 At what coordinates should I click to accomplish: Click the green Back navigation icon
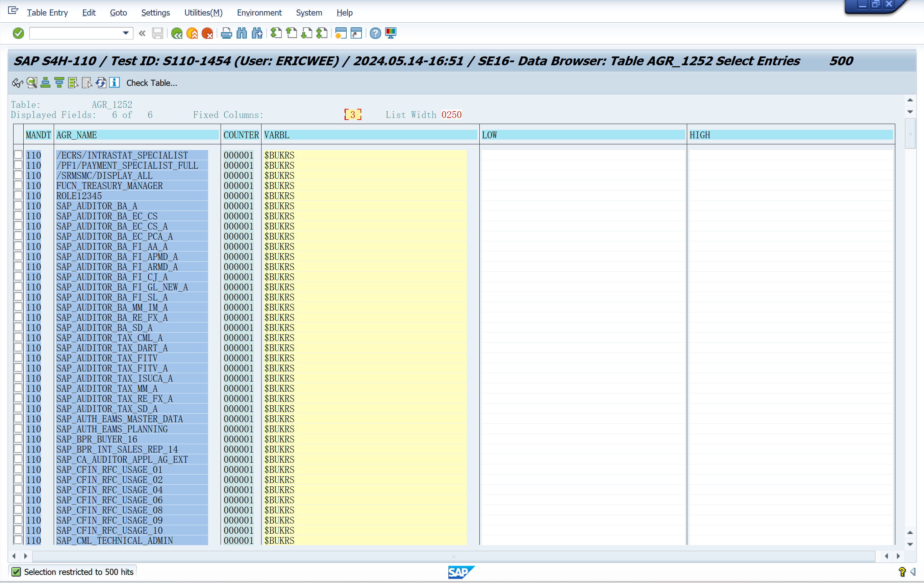pos(176,33)
